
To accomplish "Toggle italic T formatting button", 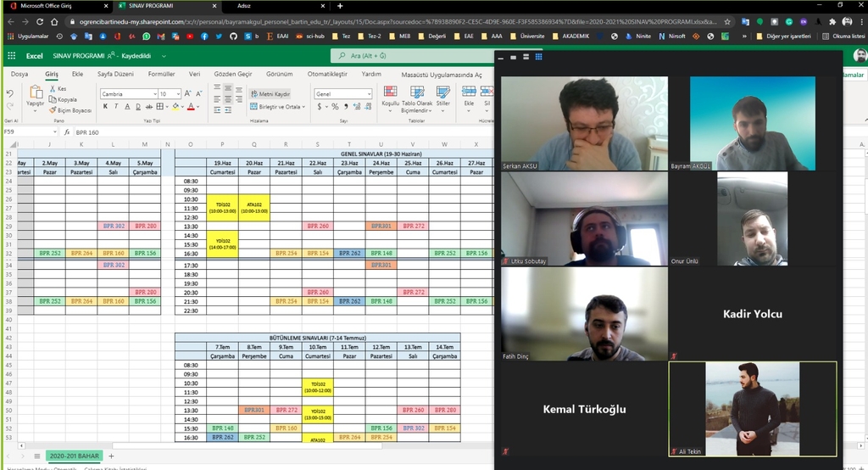I will point(117,107).
